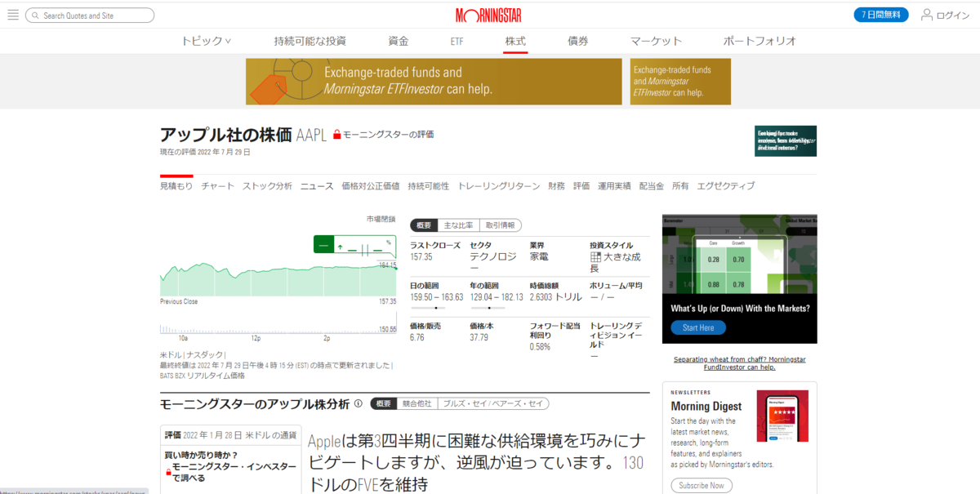This screenshot has height=494, width=980.
Task: Open 株式 nav item
Action: pyautogui.click(x=515, y=41)
